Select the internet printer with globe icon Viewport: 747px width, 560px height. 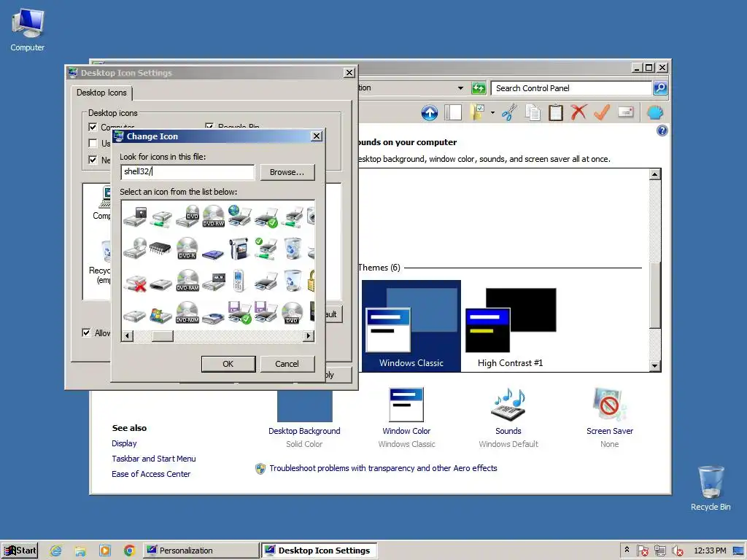tap(239, 216)
